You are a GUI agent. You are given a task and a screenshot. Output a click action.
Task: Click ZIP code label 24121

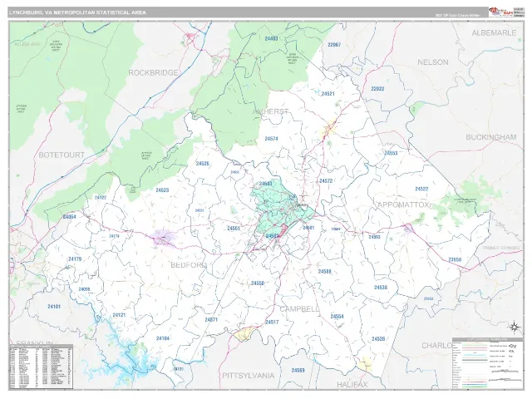coord(119,315)
